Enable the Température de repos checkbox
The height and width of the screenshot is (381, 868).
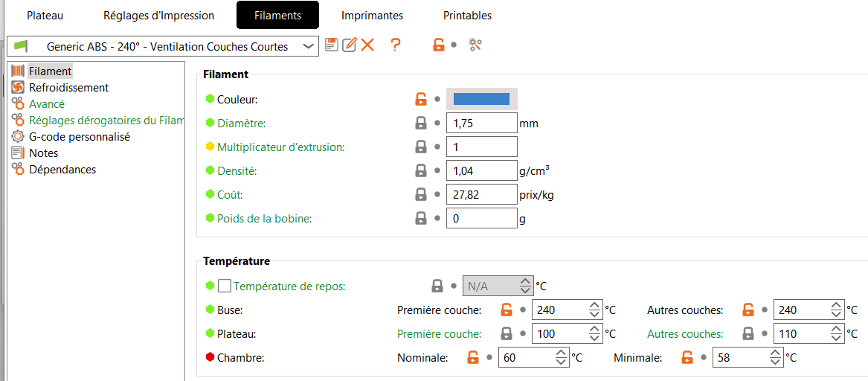click(x=225, y=286)
